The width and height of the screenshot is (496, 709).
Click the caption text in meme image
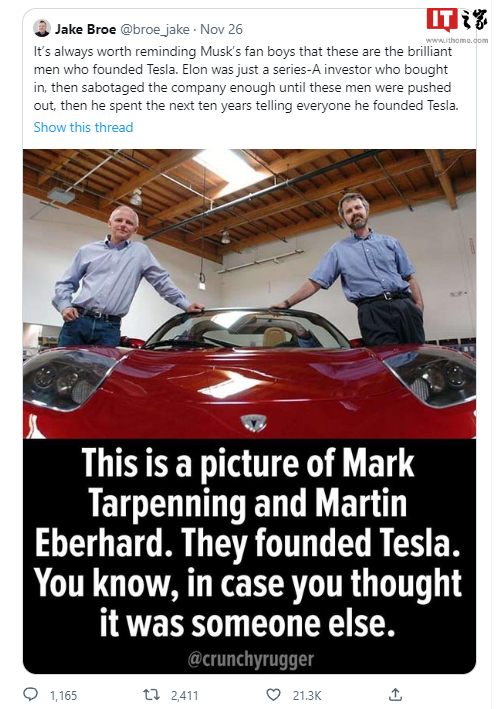[x=248, y=543]
